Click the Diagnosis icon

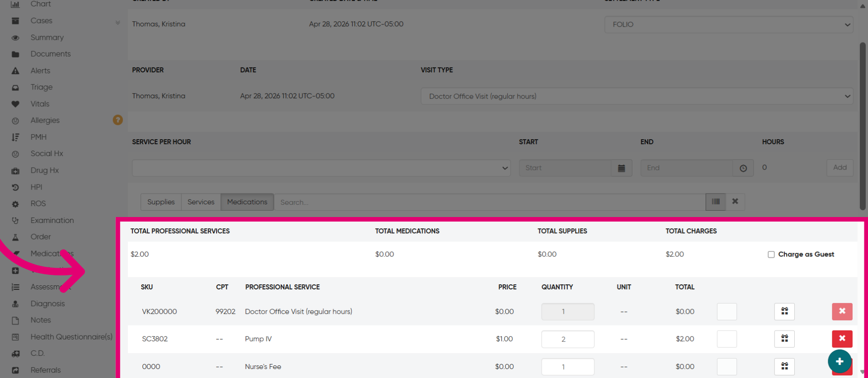tap(15, 304)
